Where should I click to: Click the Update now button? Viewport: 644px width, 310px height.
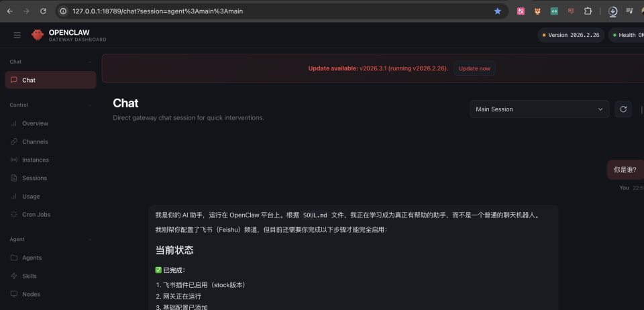coord(474,68)
